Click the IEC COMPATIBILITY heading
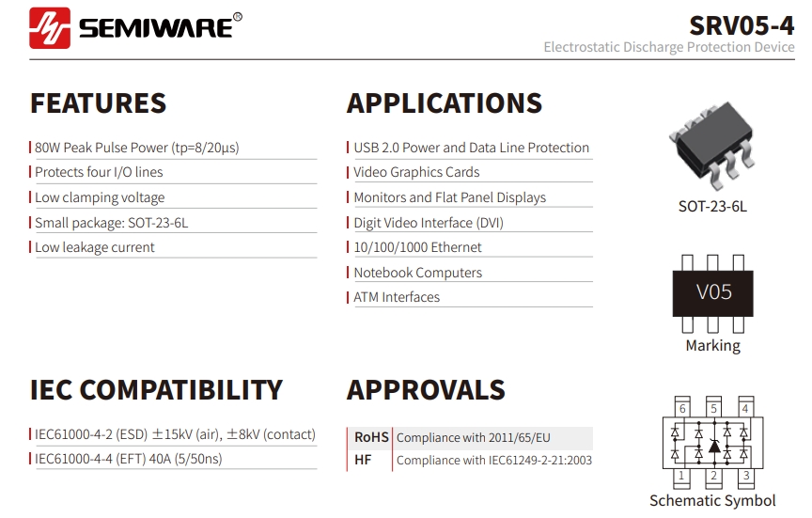812x518 pixels. point(156,390)
